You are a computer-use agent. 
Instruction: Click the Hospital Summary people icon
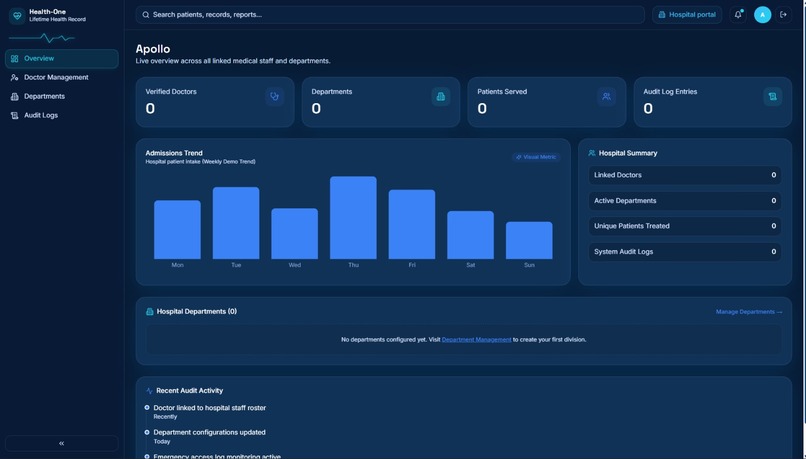[x=592, y=153]
